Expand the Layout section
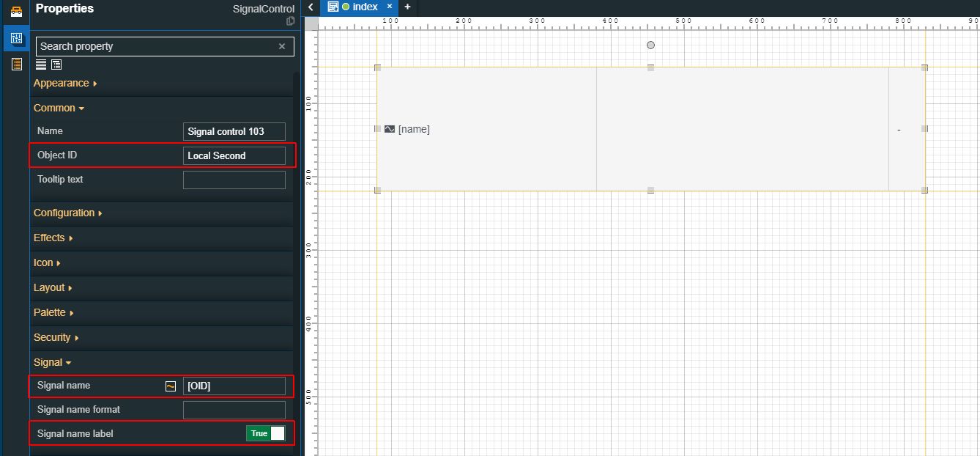Viewport: 980px width, 456px height. 53,287
